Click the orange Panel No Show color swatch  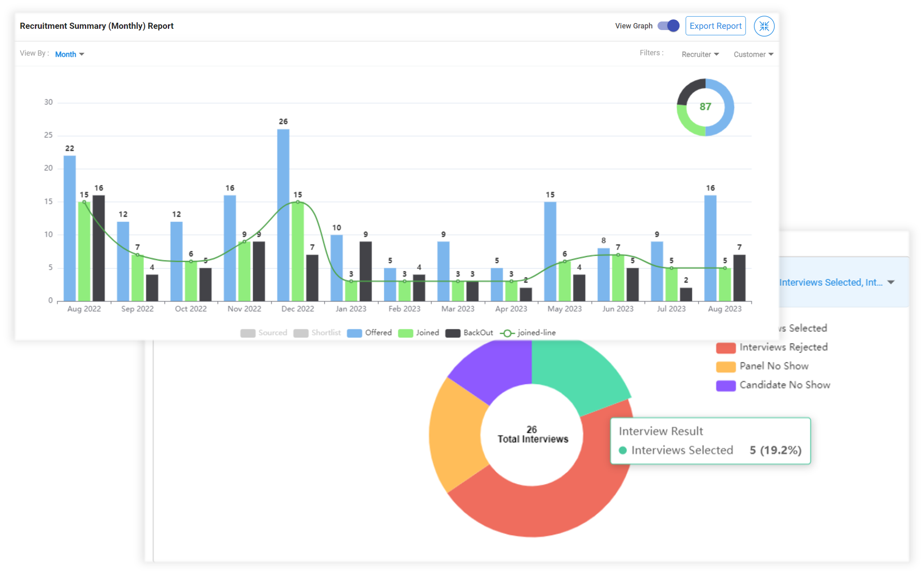pos(726,366)
